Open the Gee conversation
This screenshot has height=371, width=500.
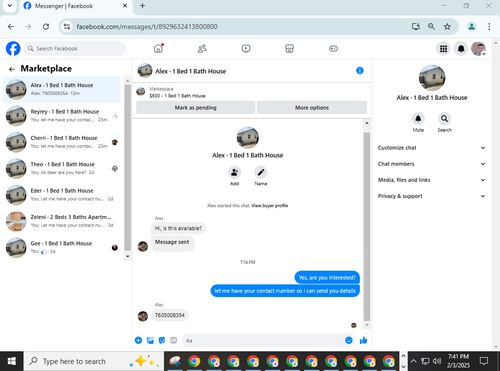tap(62, 247)
